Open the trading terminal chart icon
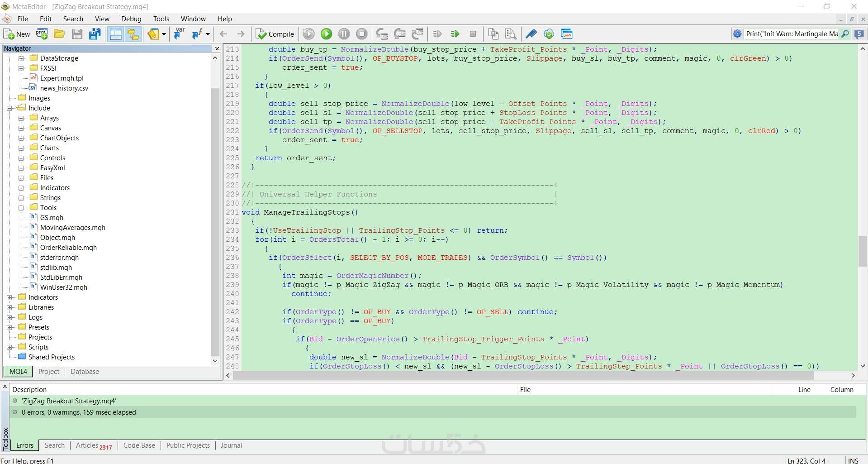The width and height of the screenshot is (868, 464). (x=566, y=34)
